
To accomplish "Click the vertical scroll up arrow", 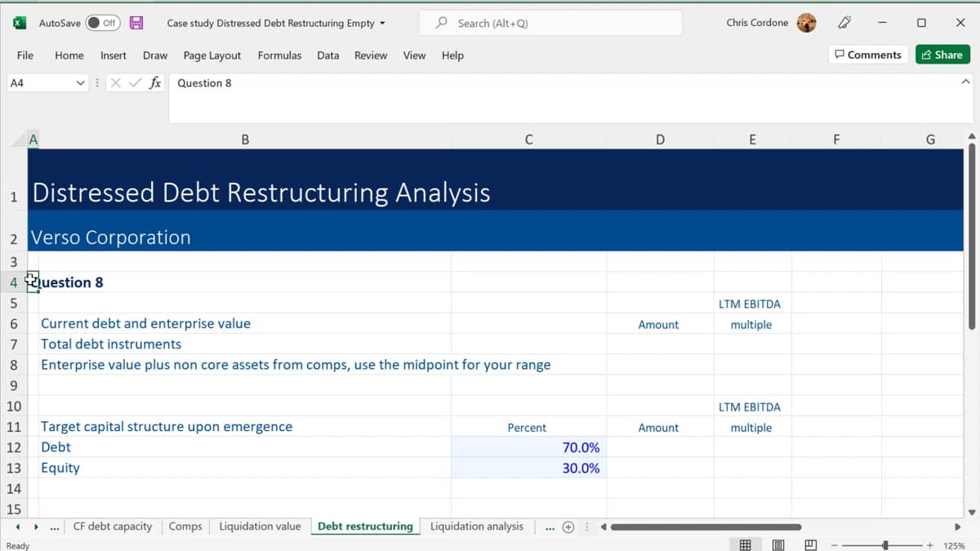I will (x=971, y=136).
